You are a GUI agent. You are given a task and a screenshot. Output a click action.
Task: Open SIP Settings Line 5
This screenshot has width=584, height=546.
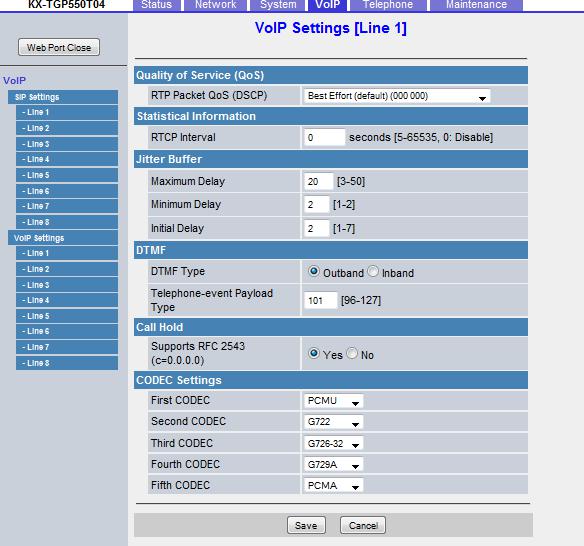coord(67,175)
